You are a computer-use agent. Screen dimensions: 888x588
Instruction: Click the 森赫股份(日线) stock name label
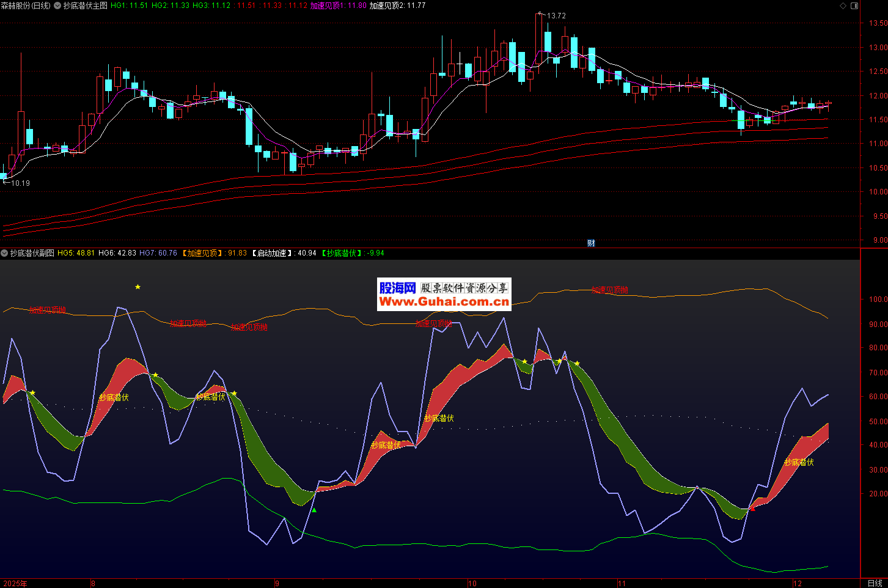tap(26, 6)
